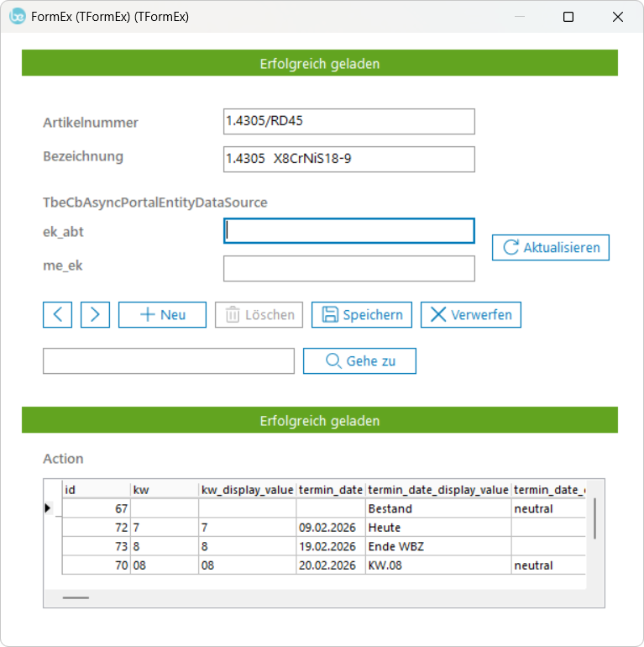This screenshot has height=647, width=644.
Task: Discard changes with the Verwerfen button
Action: click(x=470, y=314)
